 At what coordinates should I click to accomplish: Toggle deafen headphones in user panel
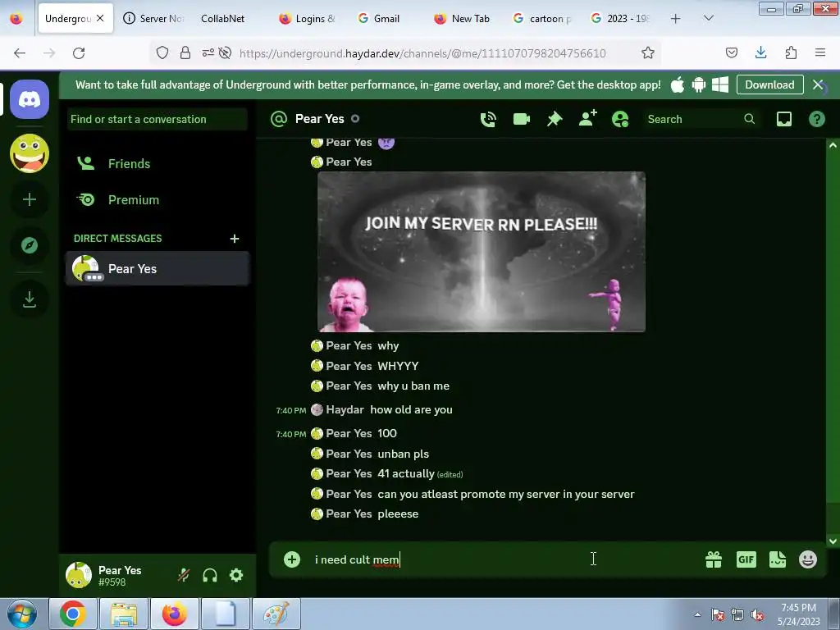[210, 575]
